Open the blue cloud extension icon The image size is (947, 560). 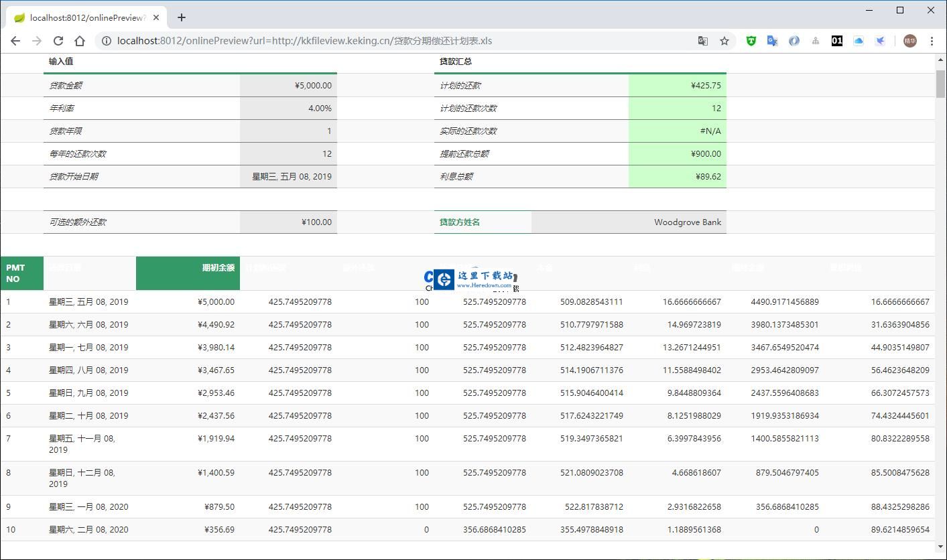click(859, 41)
